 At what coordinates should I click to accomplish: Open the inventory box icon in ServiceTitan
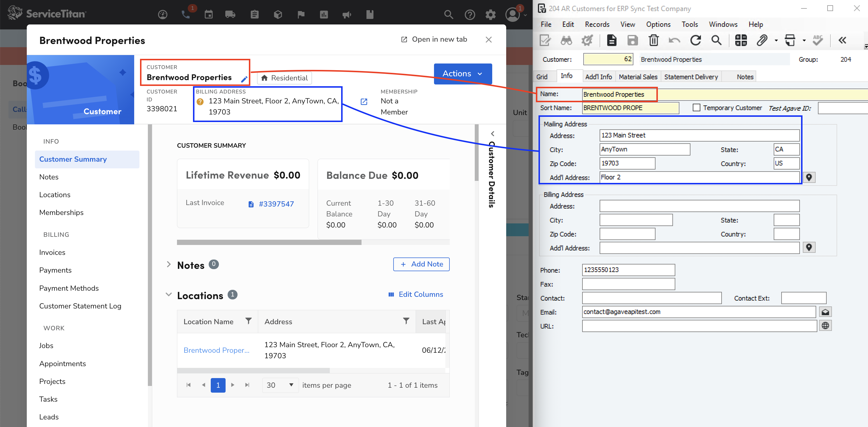tap(278, 15)
